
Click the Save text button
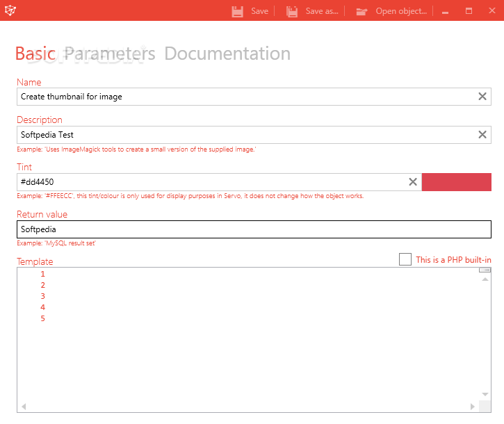pyautogui.click(x=260, y=11)
